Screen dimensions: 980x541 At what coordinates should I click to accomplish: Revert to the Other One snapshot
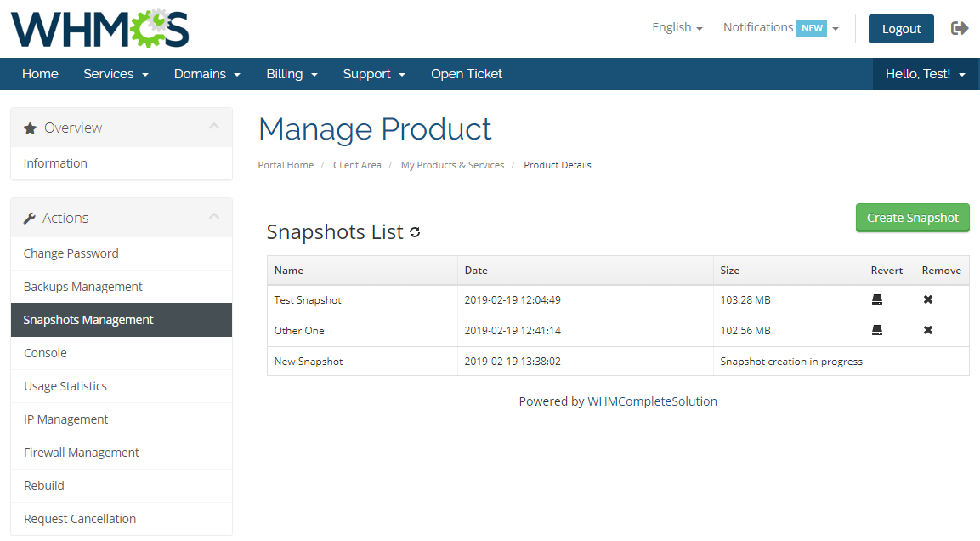pos(877,330)
